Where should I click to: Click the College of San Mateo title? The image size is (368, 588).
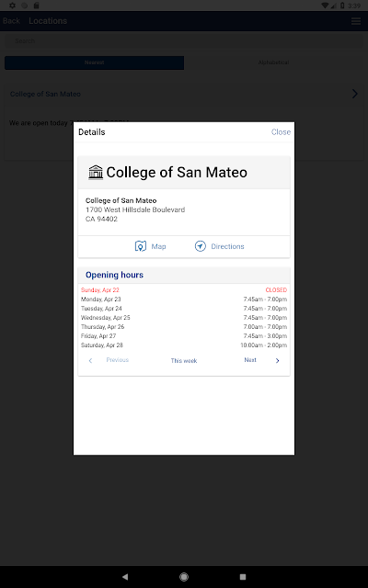click(177, 173)
